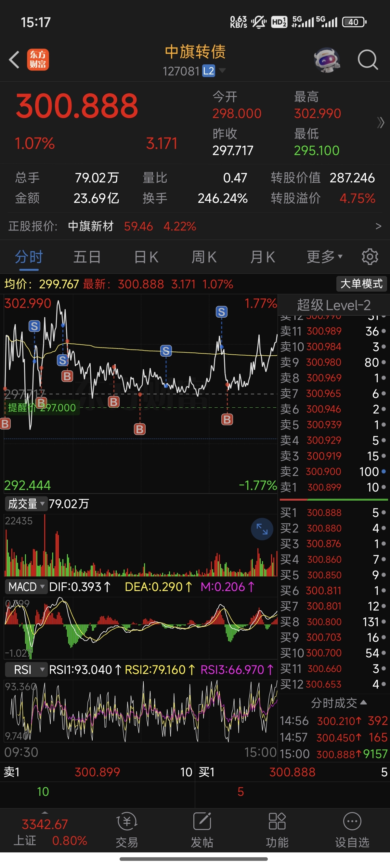Tap the MACD histogram sub-chart
Viewport: 390px width, 868px height.
pos(140,628)
